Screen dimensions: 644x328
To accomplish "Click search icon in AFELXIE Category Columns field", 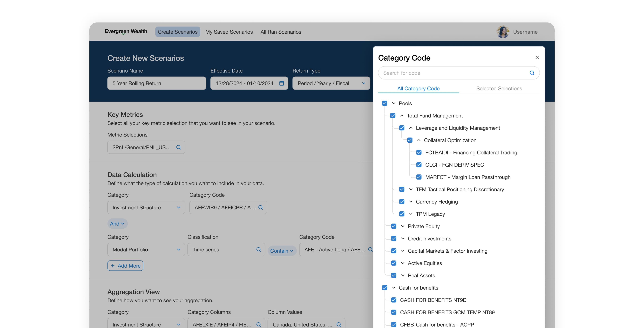I will (258, 324).
